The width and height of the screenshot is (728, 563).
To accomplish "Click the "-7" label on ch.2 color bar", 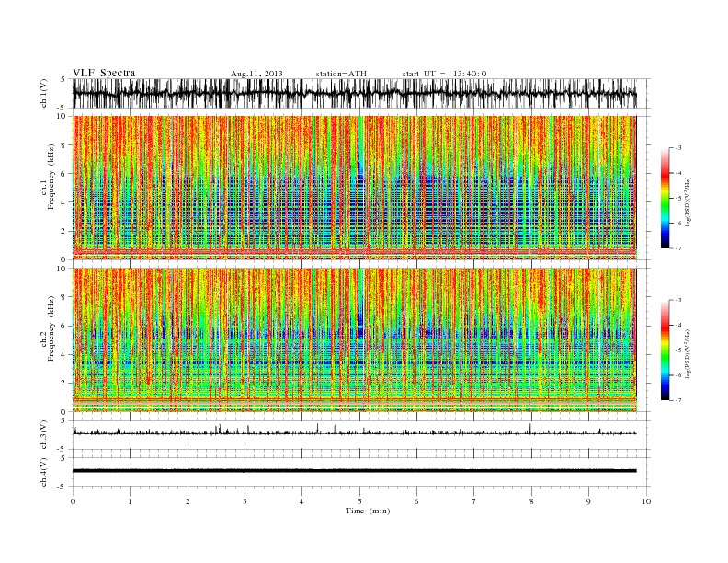I will coord(677,400).
